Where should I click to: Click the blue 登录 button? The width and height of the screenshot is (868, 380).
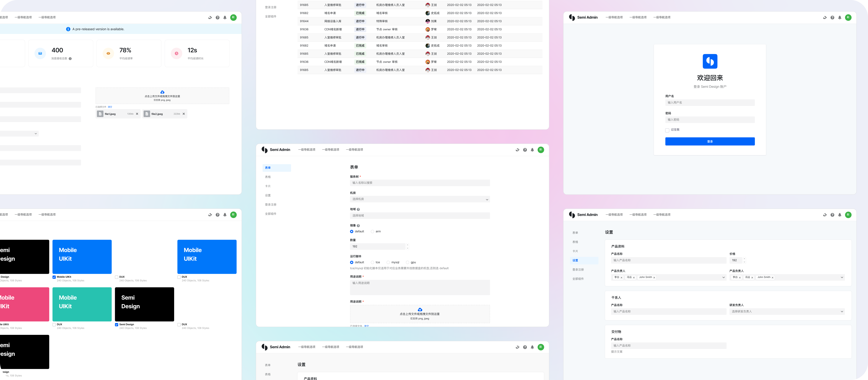(x=710, y=142)
